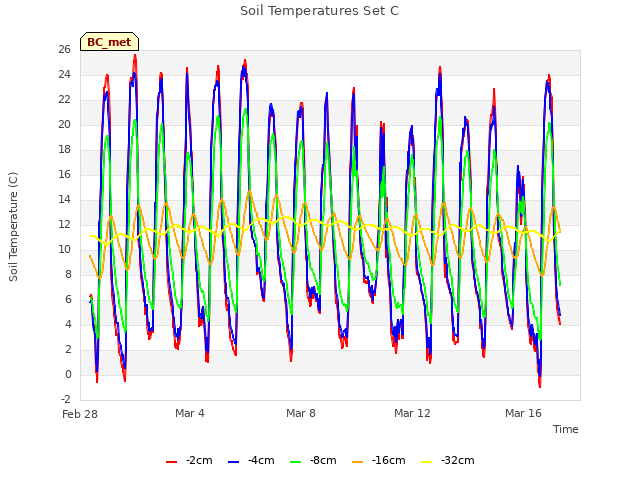Screen dimensions: 640x480
Task: Click the blue -4cm legend color marker
Action: pyautogui.click(x=233, y=462)
